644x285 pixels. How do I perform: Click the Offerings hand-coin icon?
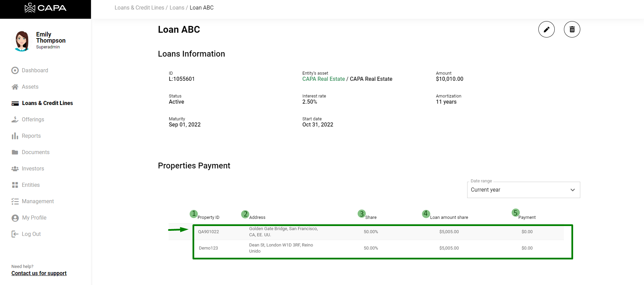[x=15, y=120]
